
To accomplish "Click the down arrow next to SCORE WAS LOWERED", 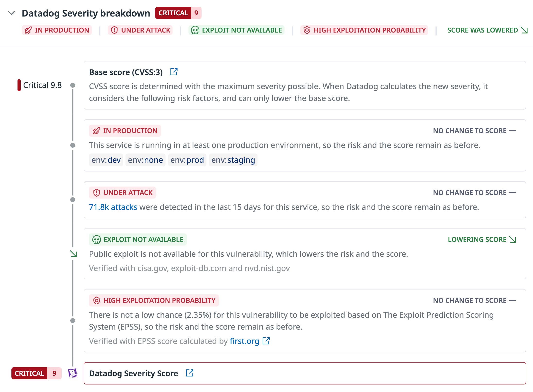I will pyautogui.click(x=524, y=30).
